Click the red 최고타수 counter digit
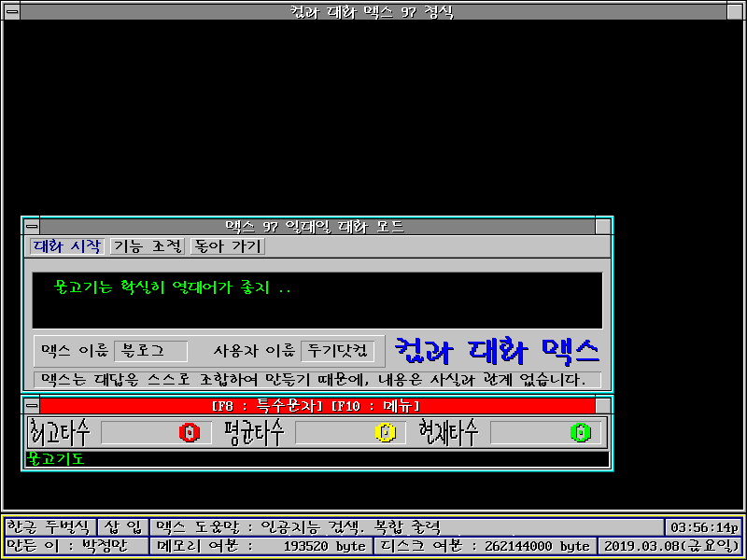Viewport: 747px width, 560px height. pos(190,432)
